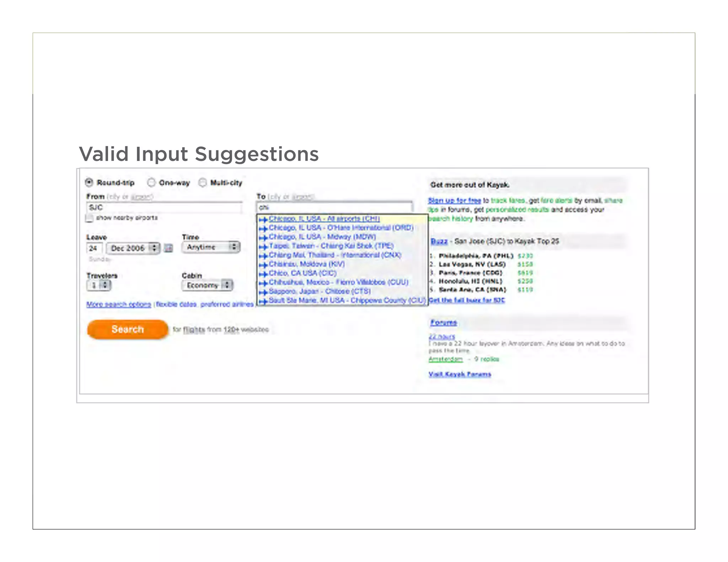Image resolution: width=728 pixels, height=562 pixels.
Task: Open the Economy cabin dropdown
Action: 208,285
